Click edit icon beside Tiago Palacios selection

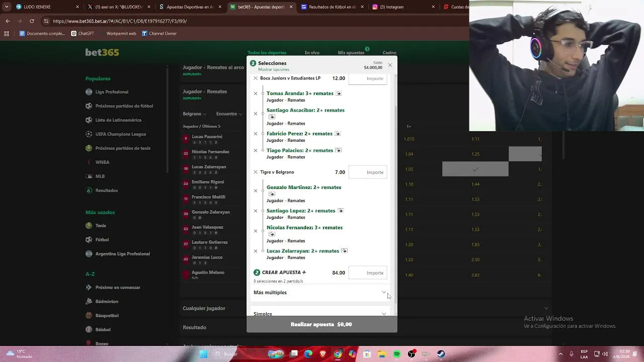click(338, 150)
